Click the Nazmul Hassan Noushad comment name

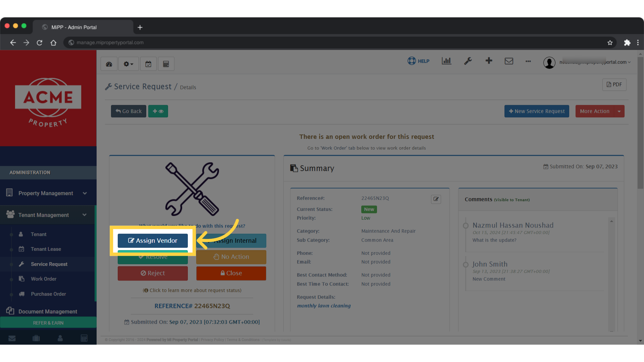513,225
